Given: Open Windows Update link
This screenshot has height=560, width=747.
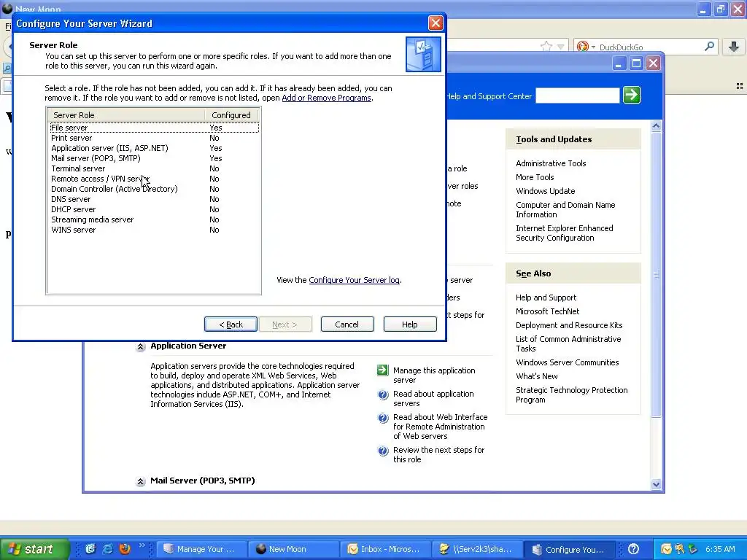Looking at the screenshot, I should pos(546,191).
